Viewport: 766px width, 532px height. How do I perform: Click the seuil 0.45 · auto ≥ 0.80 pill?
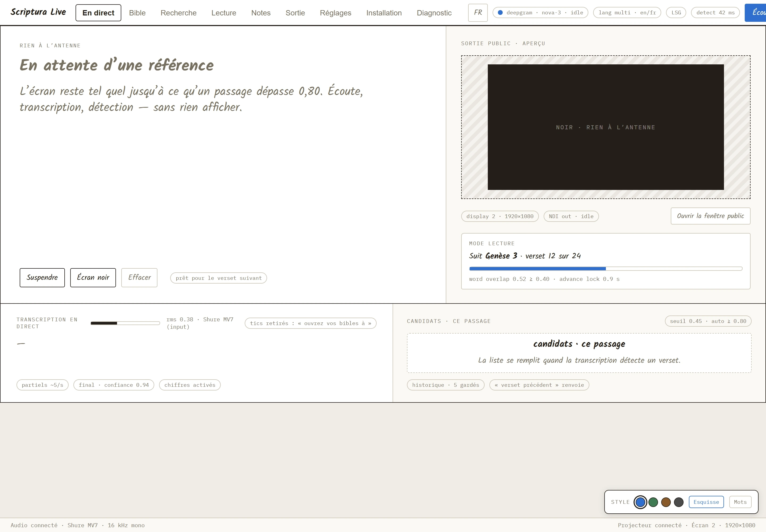coord(708,321)
